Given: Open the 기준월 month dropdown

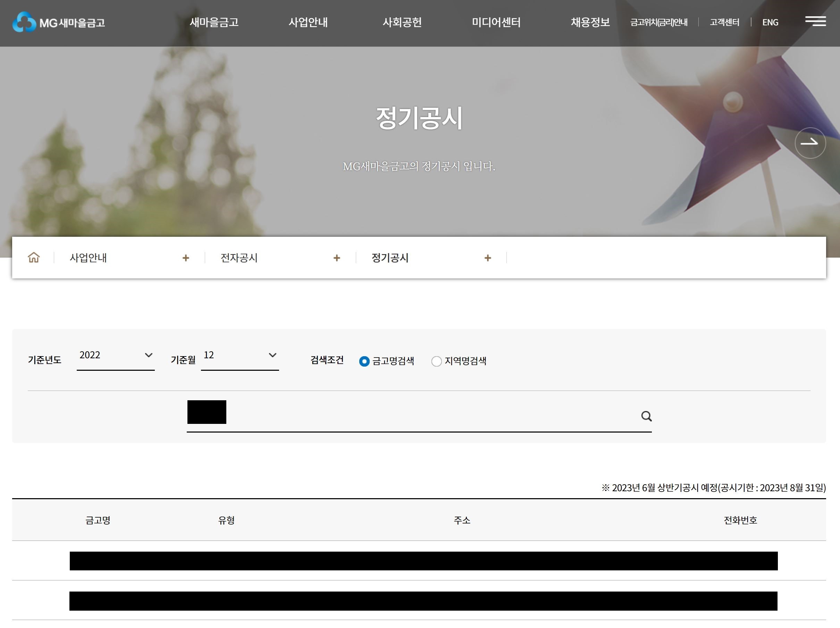Looking at the screenshot, I should [240, 356].
